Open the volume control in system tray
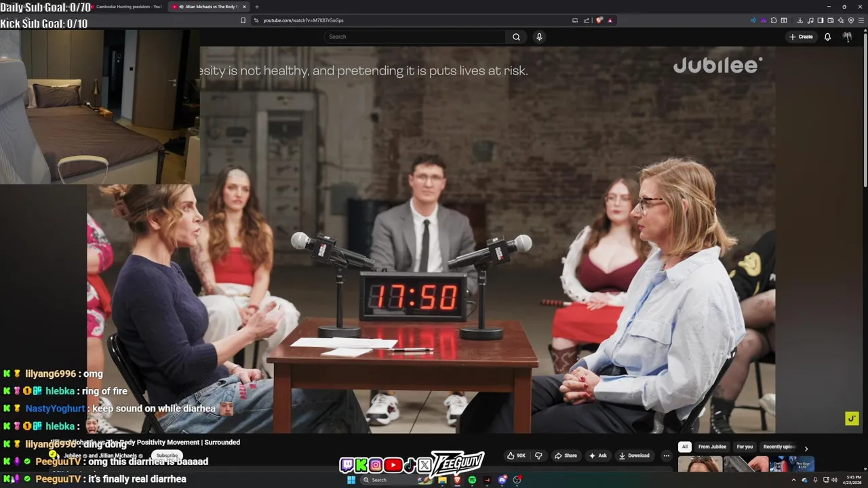The height and width of the screenshot is (488, 868). point(834,480)
